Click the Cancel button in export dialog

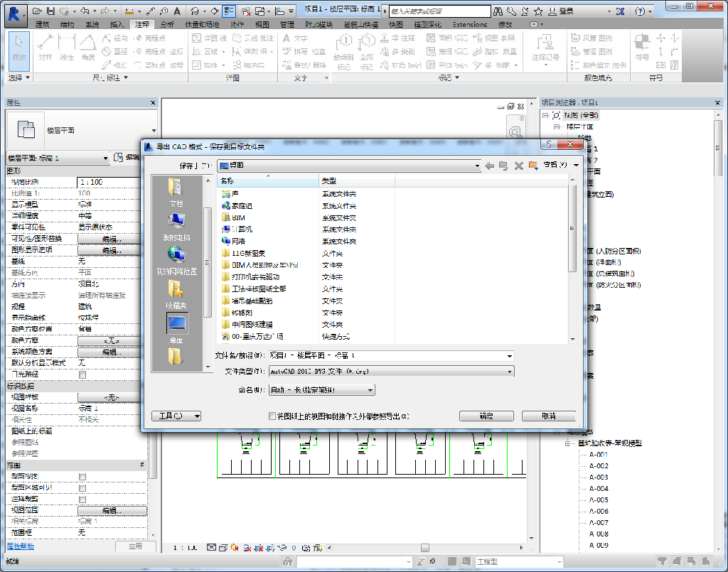549,416
